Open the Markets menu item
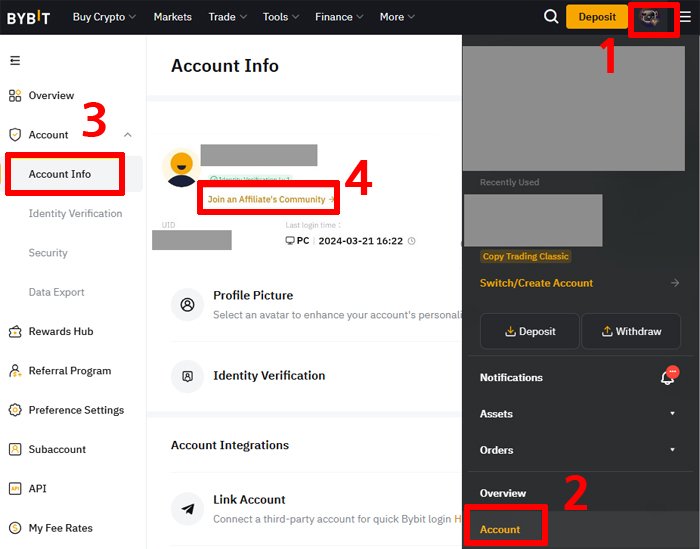Screen dimensions: 700x549 point(172,17)
